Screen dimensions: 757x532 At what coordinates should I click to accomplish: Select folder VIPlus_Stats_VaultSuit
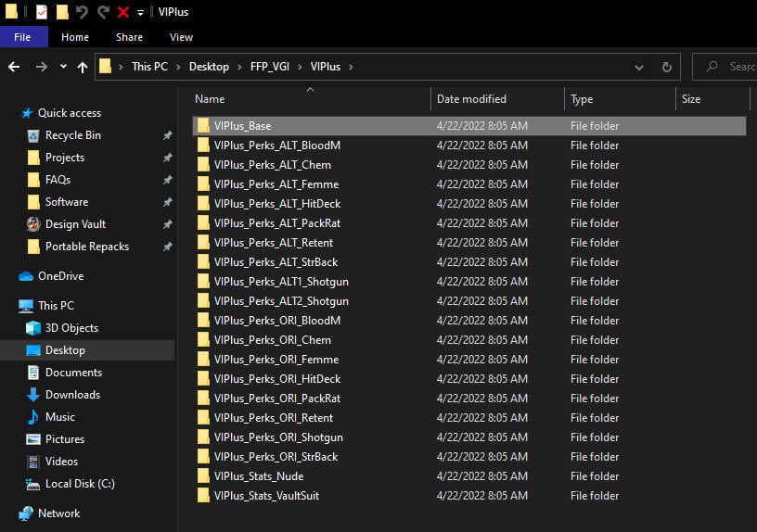(266, 495)
